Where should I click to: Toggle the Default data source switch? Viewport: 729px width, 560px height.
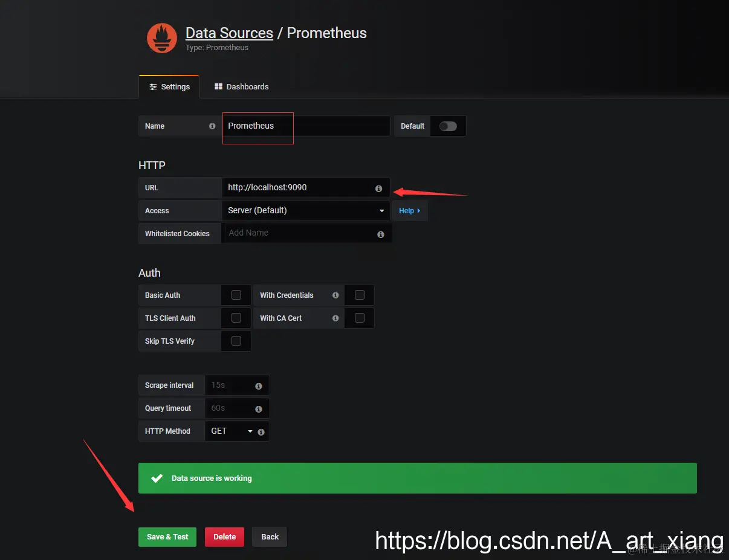[448, 126]
